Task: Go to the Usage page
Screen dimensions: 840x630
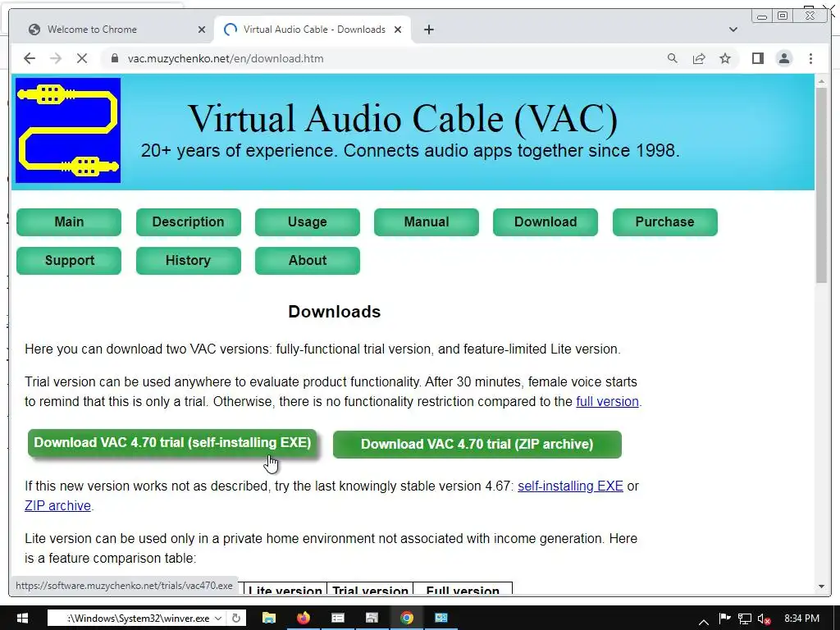Action: coord(308,221)
